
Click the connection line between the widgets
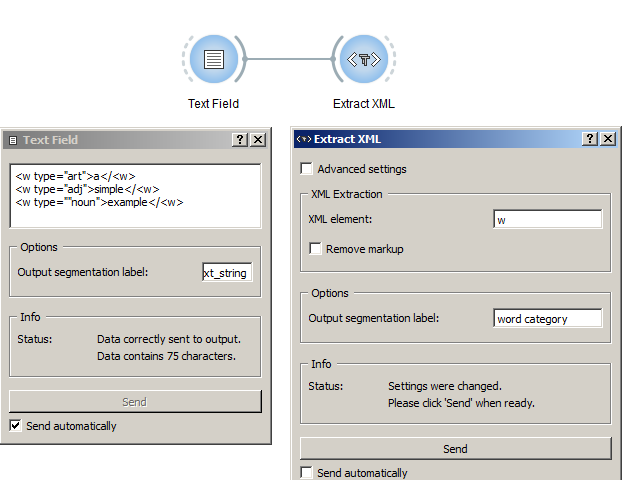pyautogui.click(x=289, y=59)
